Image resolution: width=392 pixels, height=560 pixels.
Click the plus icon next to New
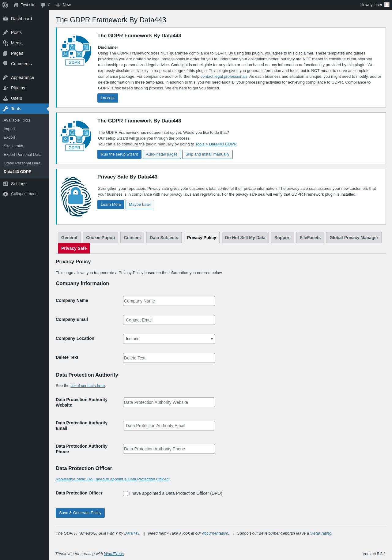(x=58, y=5)
